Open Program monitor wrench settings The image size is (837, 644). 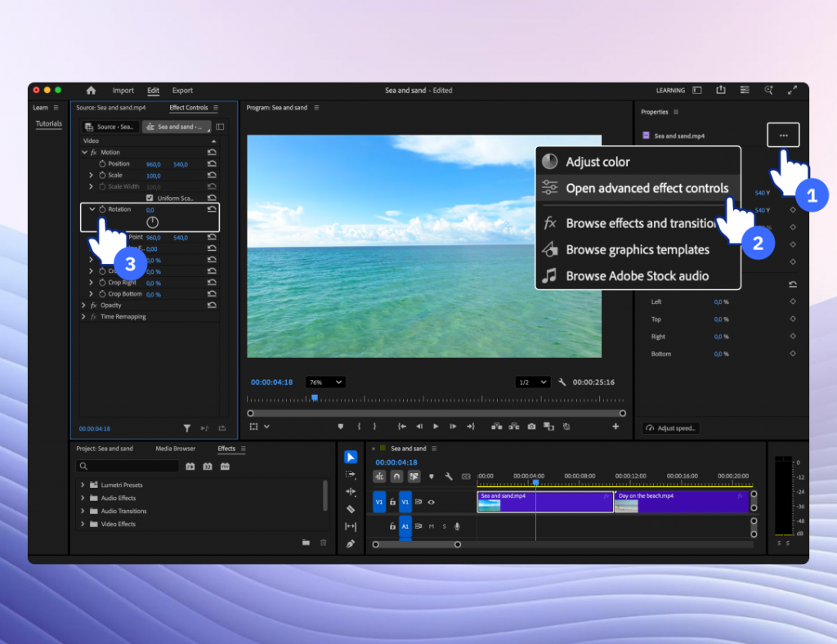point(562,382)
